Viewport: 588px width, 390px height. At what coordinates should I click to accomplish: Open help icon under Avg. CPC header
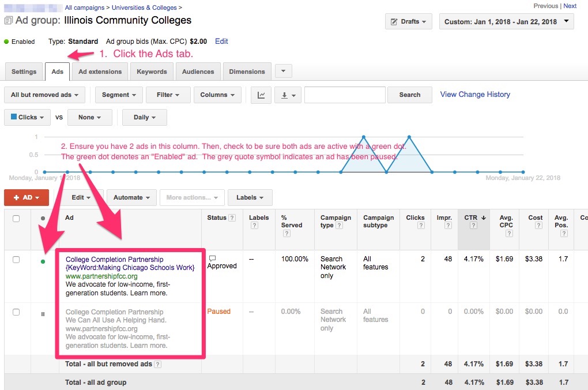coord(509,234)
